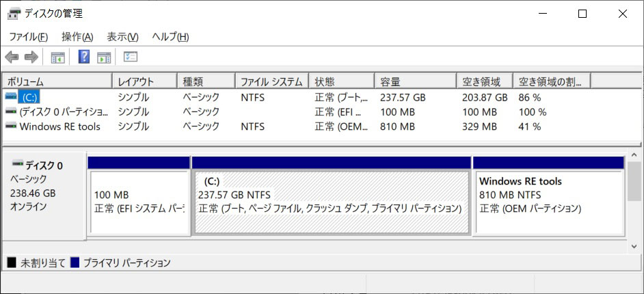Open the ヘルプ(H) menu
Image resolution: width=644 pixels, height=294 pixels.
pos(170,36)
